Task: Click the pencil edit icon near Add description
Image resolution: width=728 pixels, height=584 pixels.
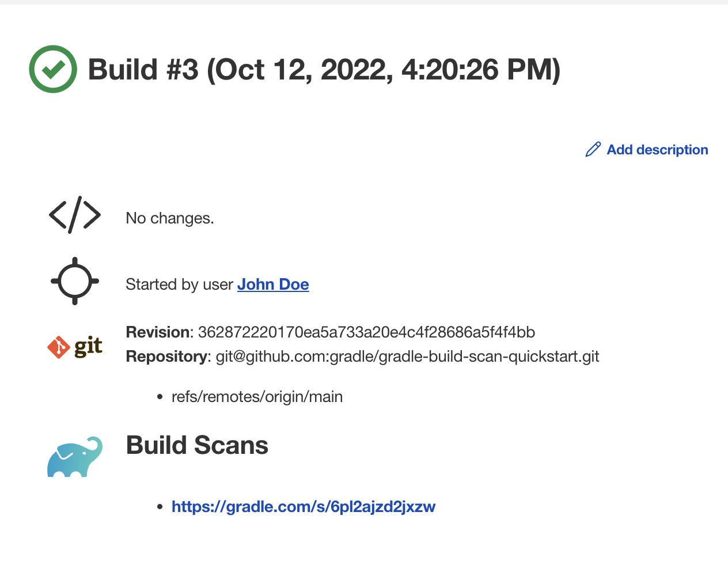Action: (x=593, y=149)
